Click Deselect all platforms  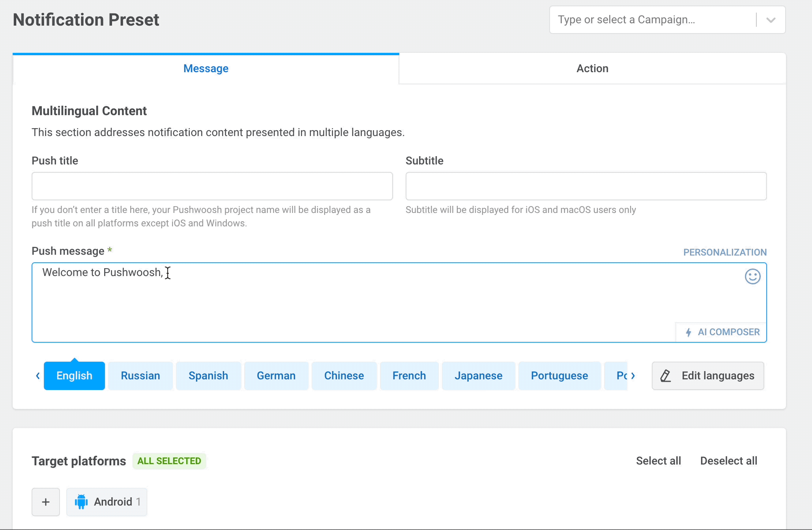click(728, 461)
